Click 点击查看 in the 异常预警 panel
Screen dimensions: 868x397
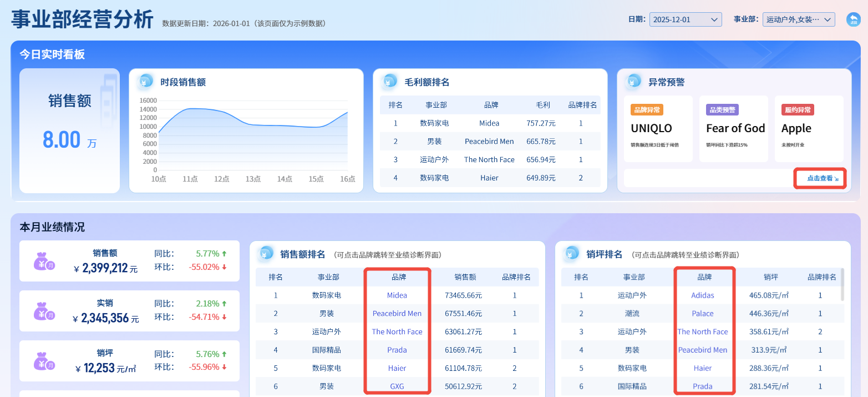823,178
